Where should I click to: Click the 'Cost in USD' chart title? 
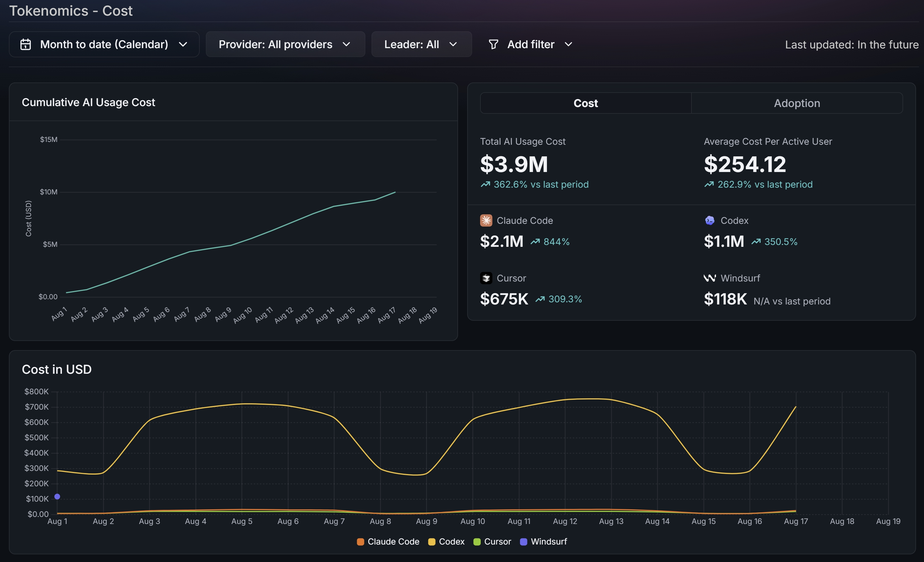coord(57,369)
